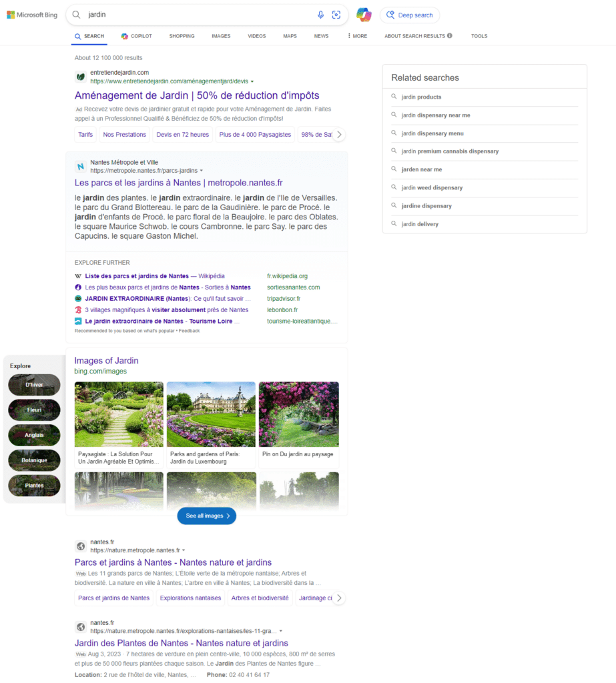Click the Microsoft Bing logo
This screenshot has height=683, width=616.
[32, 15]
